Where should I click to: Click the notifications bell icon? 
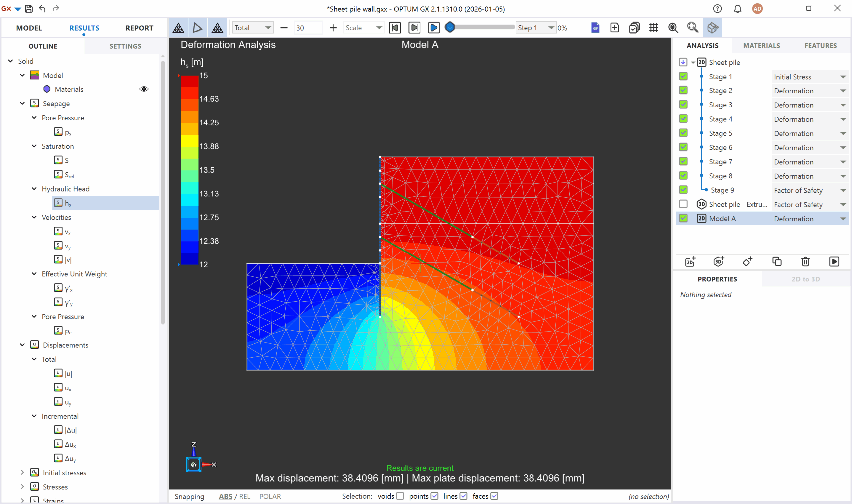737,9
